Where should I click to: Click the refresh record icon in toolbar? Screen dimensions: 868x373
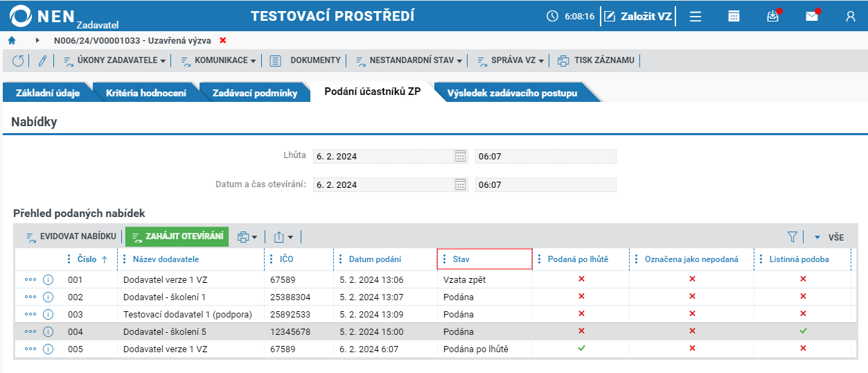(x=18, y=61)
